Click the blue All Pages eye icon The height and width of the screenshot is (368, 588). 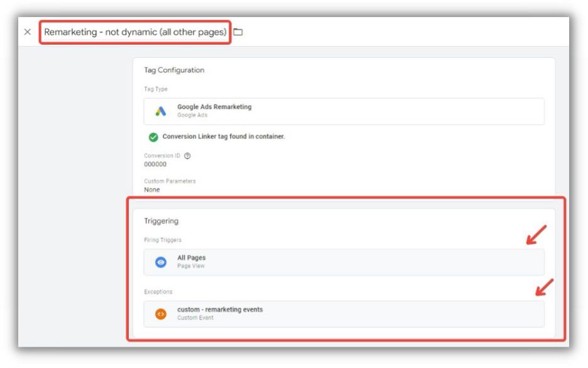coord(161,262)
